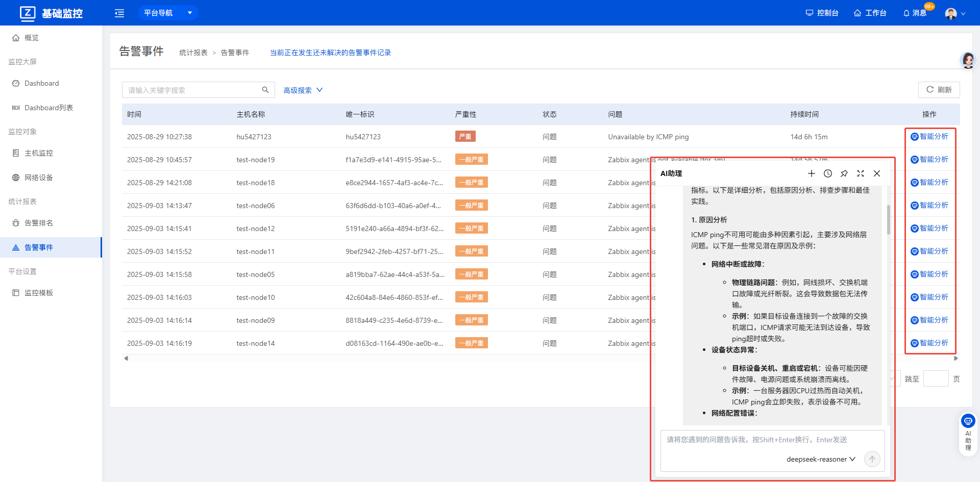Open the 消息 notification bell

coord(915,13)
